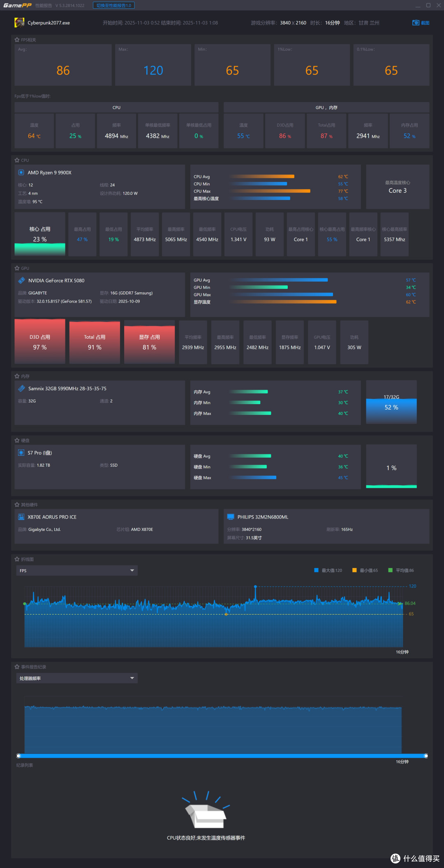Viewport: 444px width, 868px height.
Task: Click the 平均频率 4873 MHz tile
Action: pos(145,234)
